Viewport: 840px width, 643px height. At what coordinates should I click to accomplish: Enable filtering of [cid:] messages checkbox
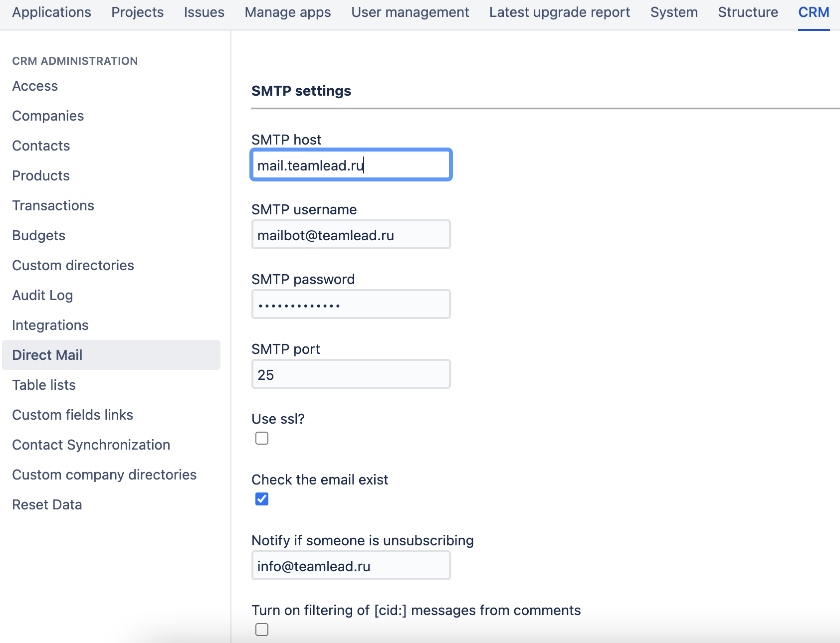pos(262,630)
